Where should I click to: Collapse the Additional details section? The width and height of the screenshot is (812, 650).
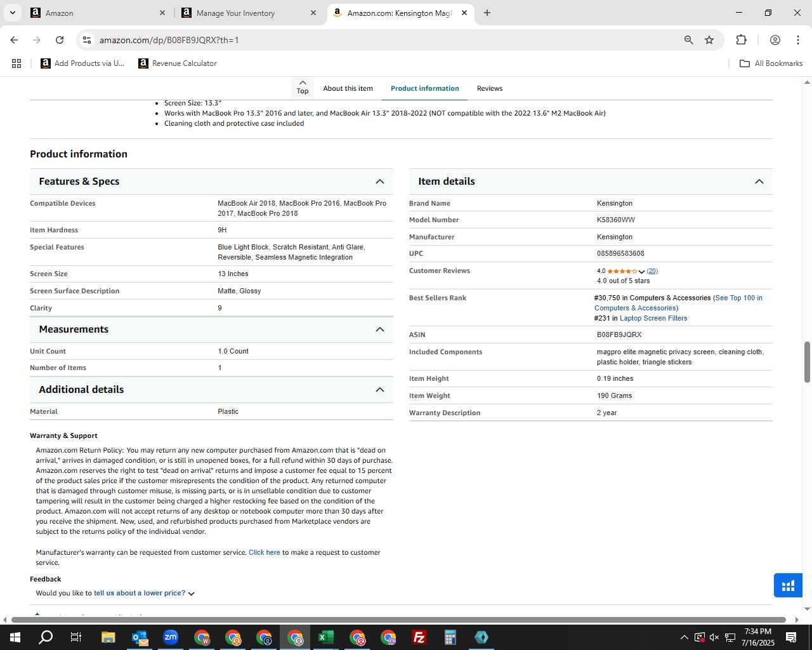pyautogui.click(x=380, y=390)
